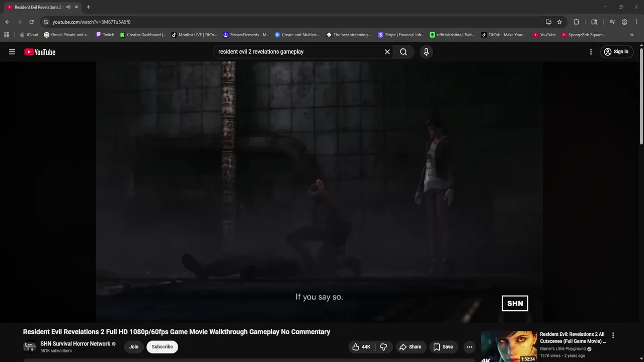Open the Gmail bookmark
Screen dimensions: 644x362
pos(66,35)
